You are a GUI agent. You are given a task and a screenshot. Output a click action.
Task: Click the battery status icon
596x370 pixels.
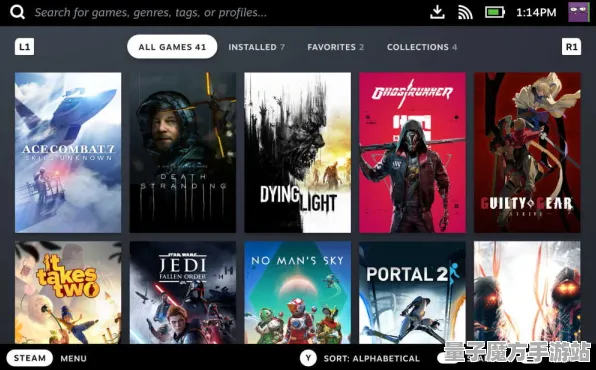(495, 12)
